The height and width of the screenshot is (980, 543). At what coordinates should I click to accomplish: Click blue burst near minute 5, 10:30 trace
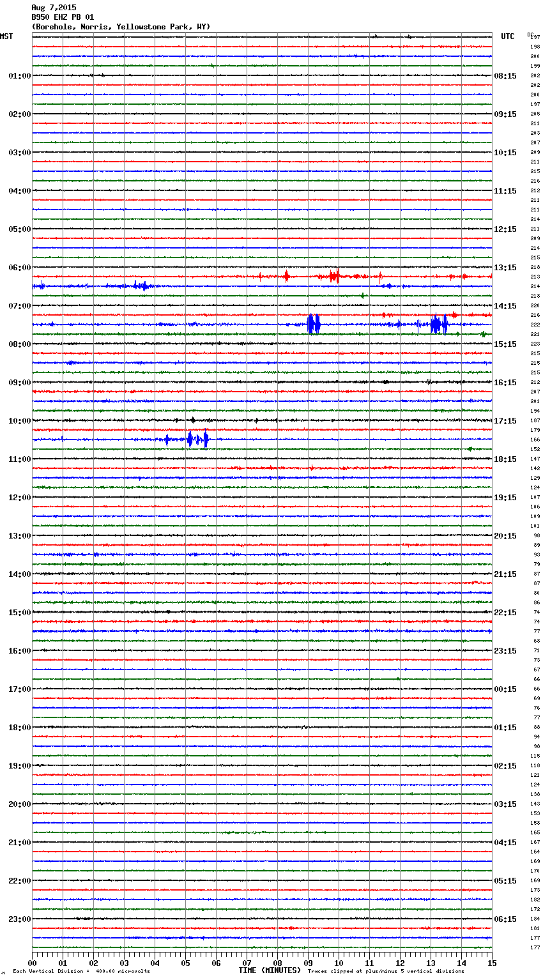click(197, 440)
